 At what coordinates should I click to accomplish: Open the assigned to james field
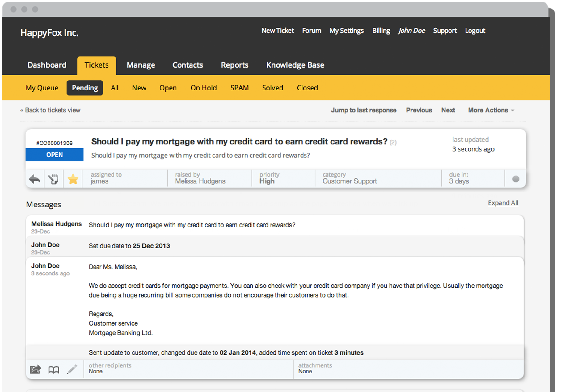click(125, 178)
